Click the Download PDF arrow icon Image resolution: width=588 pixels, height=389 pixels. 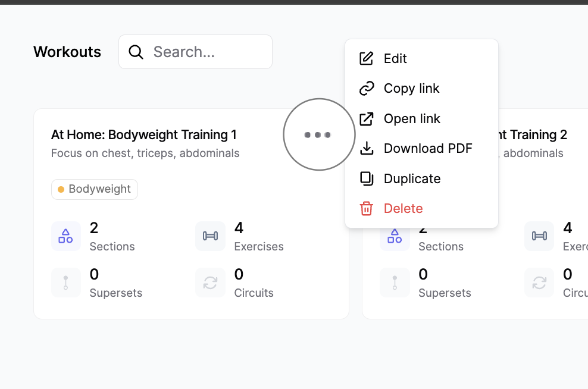tap(367, 148)
